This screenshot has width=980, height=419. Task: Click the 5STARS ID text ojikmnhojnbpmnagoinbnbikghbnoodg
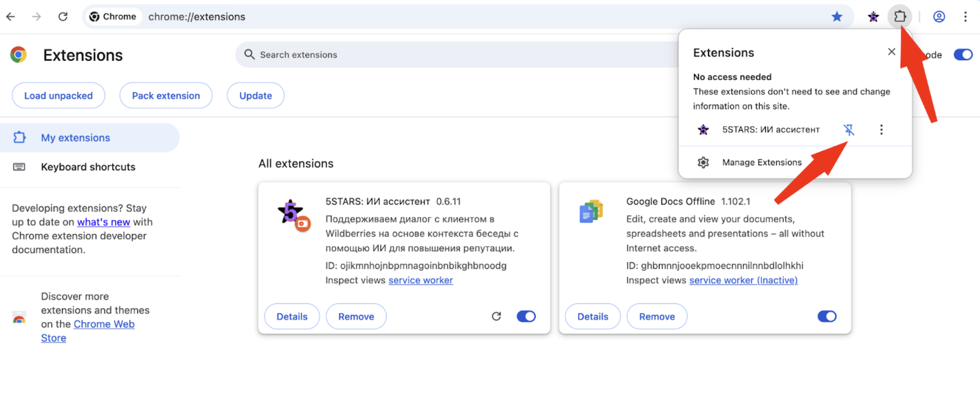click(423, 265)
